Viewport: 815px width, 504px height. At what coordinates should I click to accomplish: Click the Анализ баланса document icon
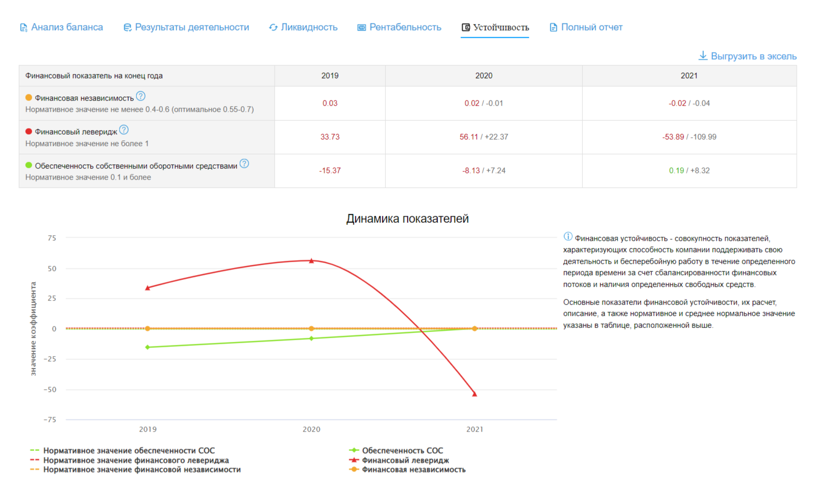coord(23,28)
